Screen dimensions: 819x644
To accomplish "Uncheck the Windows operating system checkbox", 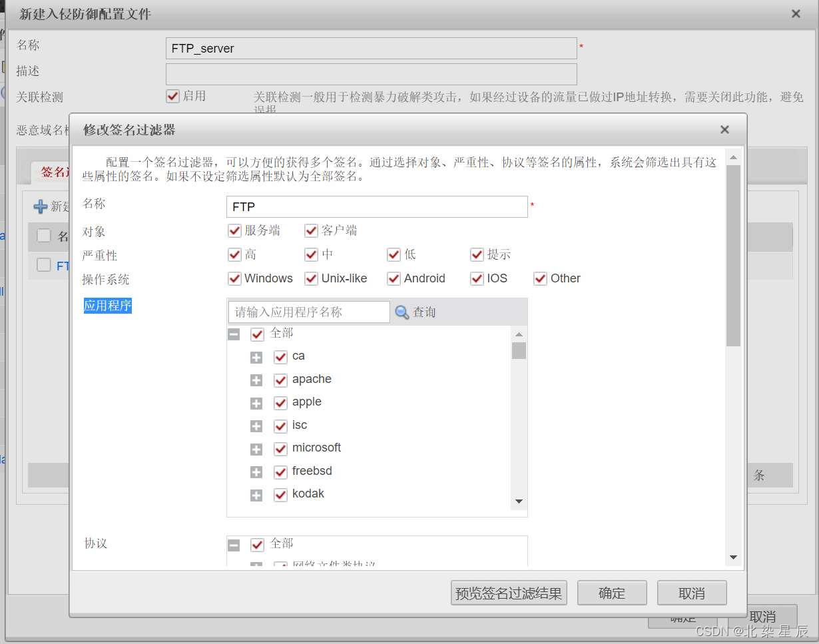I will coord(234,278).
